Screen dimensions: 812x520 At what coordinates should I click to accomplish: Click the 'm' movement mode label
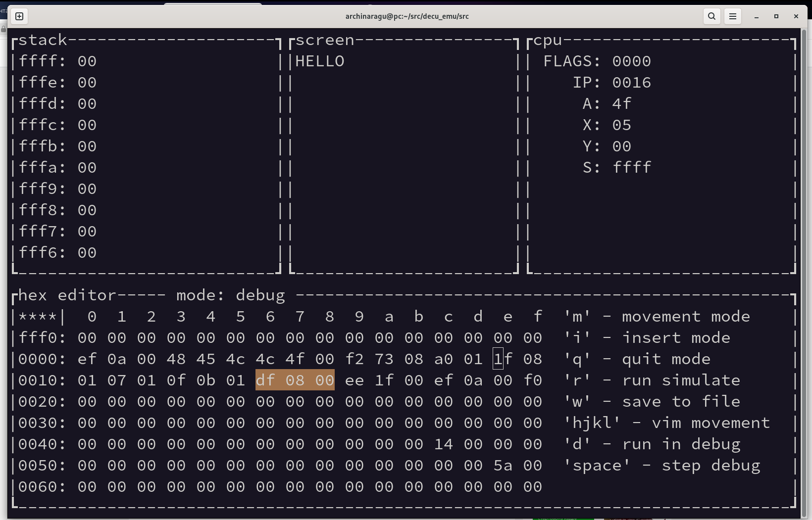point(659,316)
